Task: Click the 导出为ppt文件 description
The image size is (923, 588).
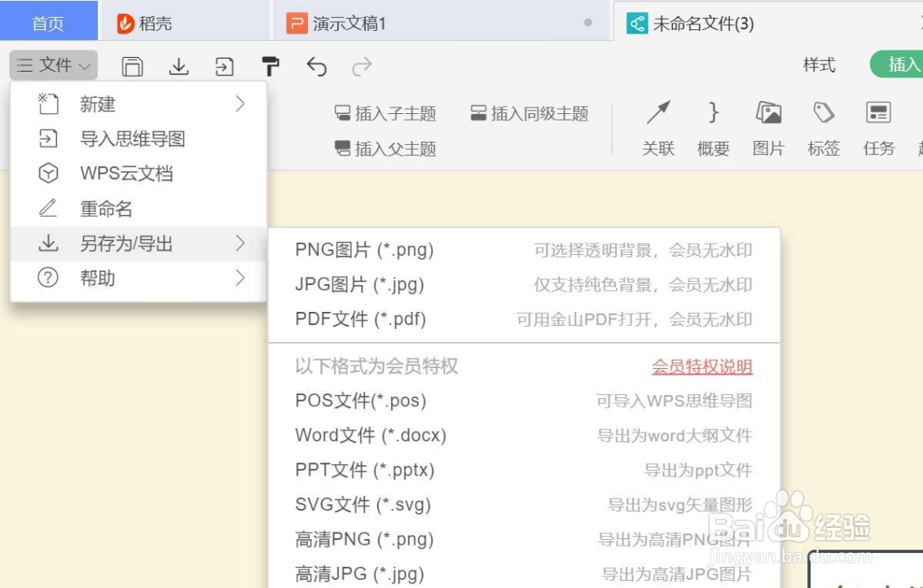Action: (x=698, y=471)
